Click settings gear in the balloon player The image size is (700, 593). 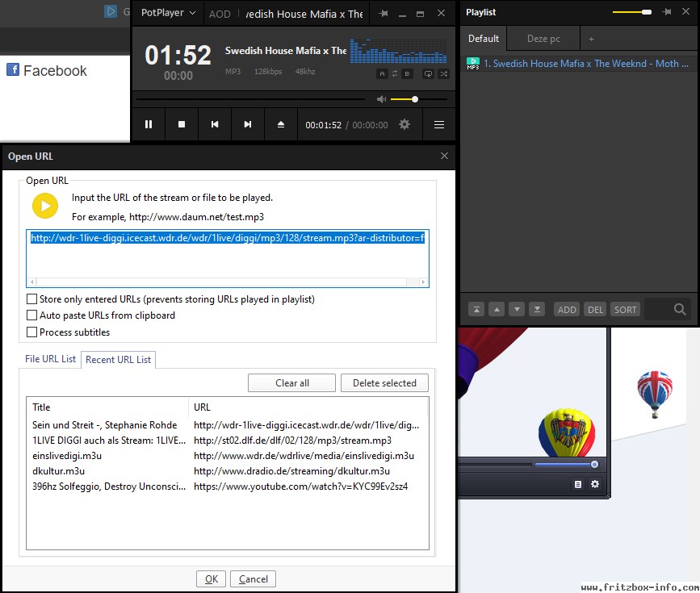[595, 484]
